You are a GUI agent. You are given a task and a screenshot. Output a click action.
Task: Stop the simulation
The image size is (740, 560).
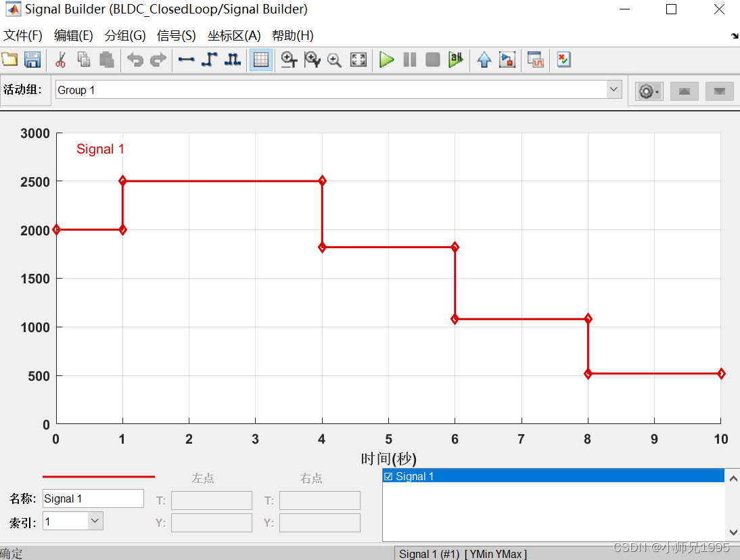click(433, 60)
